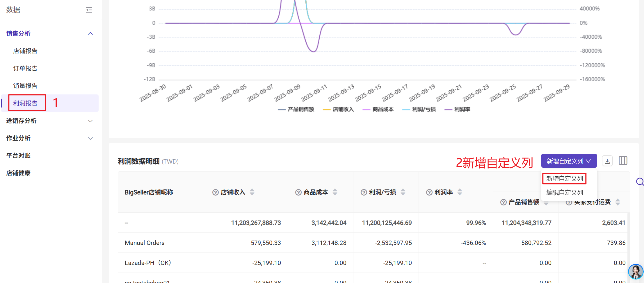Click help icon beside 利润率 header
This screenshot has height=283, width=644.
point(429,192)
